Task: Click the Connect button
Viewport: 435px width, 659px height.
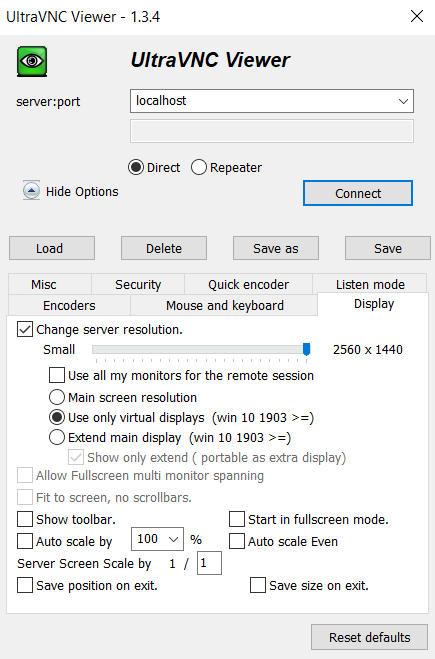Action: click(358, 193)
